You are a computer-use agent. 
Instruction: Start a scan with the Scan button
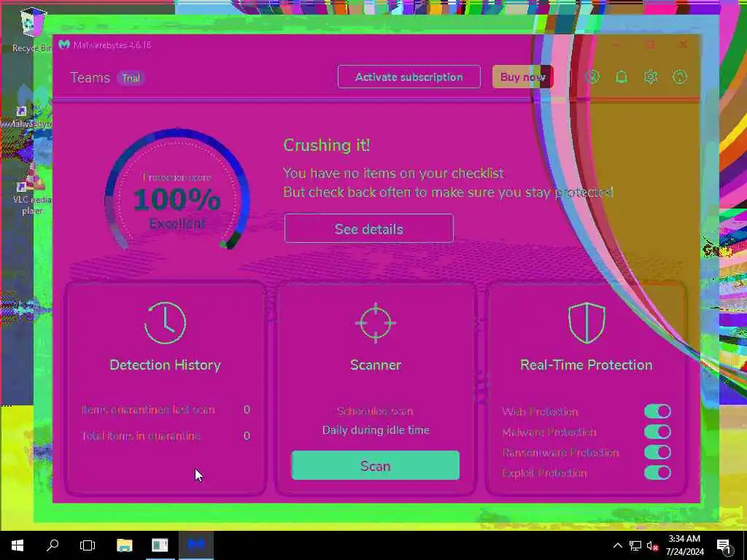click(x=376, y=466)
